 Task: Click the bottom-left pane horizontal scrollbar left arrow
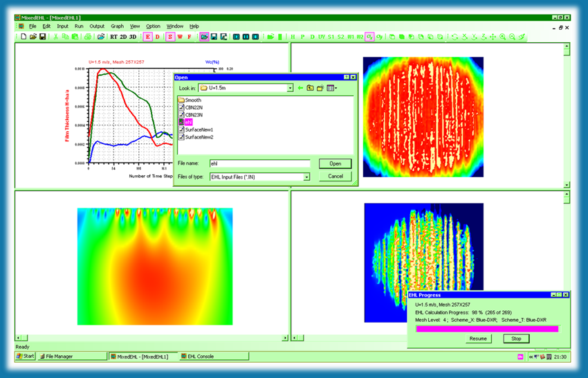coord(19,338)
